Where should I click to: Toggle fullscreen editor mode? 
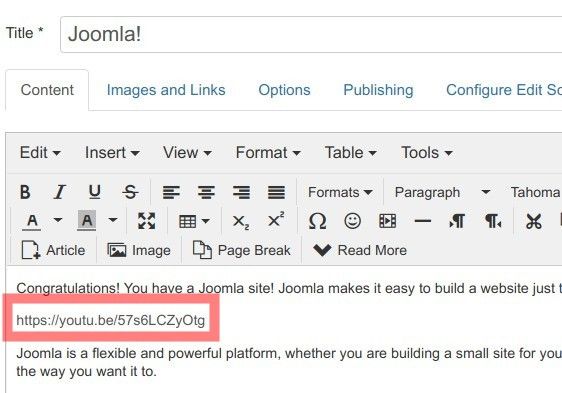tap(147, 221)
